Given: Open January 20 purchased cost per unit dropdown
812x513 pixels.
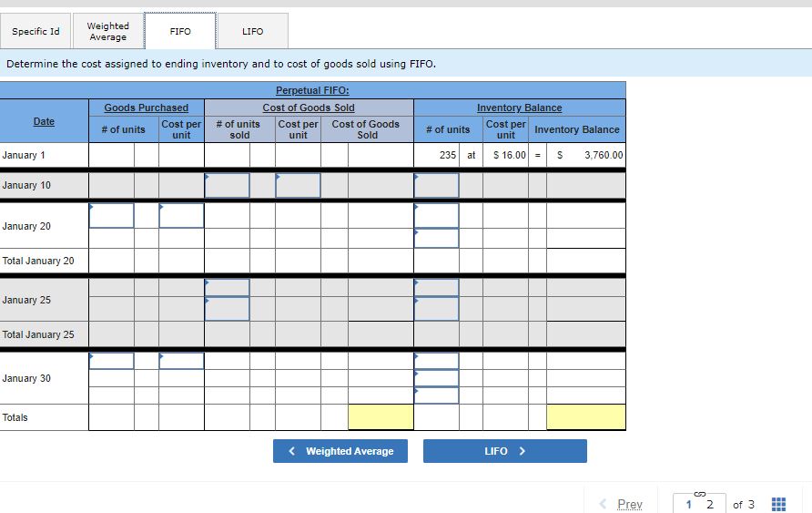Looking at the screenshot, I should coord(181,215).
